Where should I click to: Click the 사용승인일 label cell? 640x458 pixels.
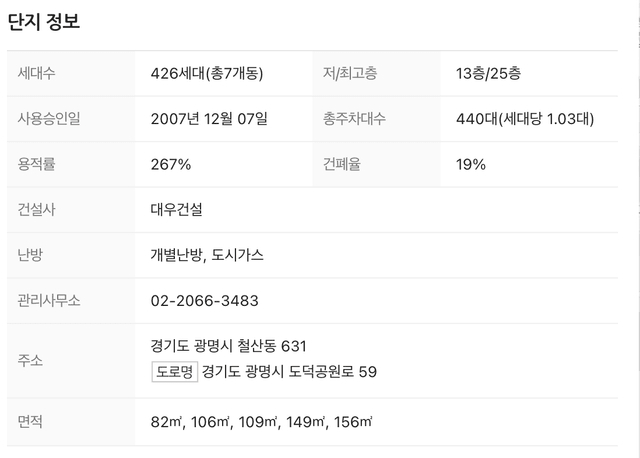click(71, 119)
